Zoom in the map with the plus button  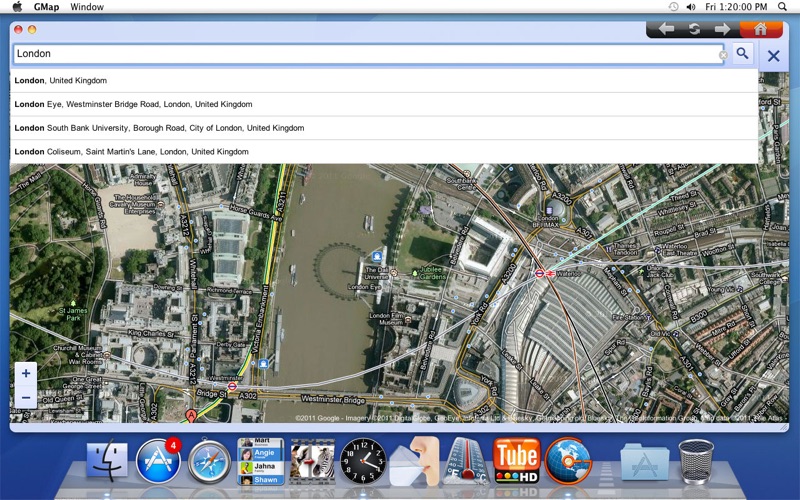tap(26, 373)
